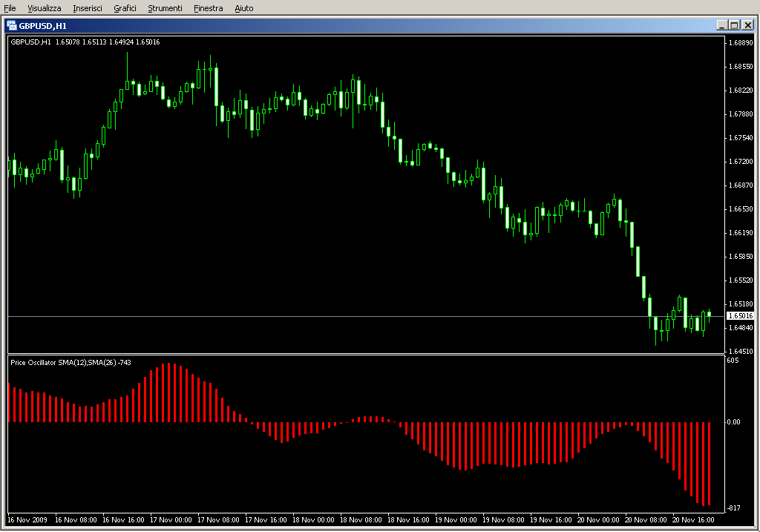Click the 17 Nov 08:00 time label
The width and height of the screenshot is (760, 532).
click(x=218, y=520)
